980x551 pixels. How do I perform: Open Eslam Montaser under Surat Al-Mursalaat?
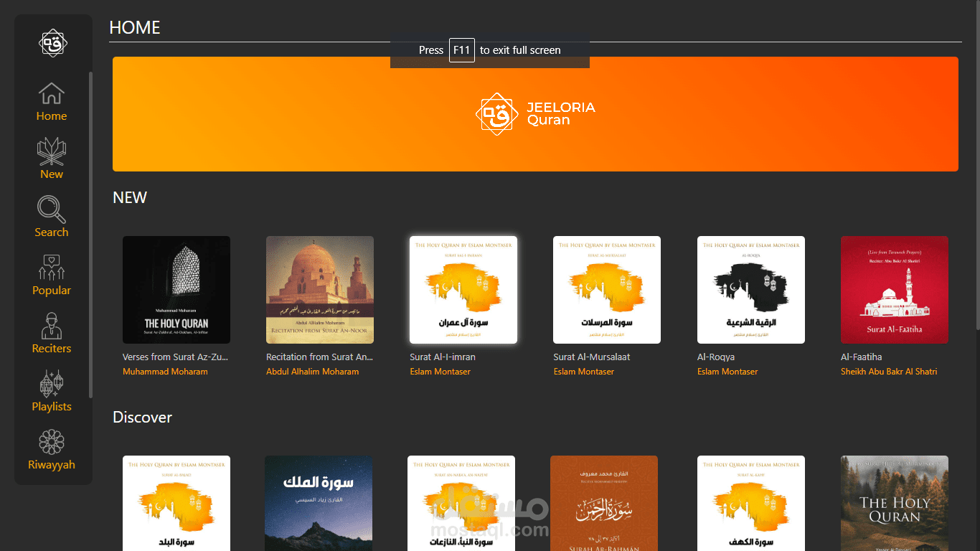(x=583, y=372)
